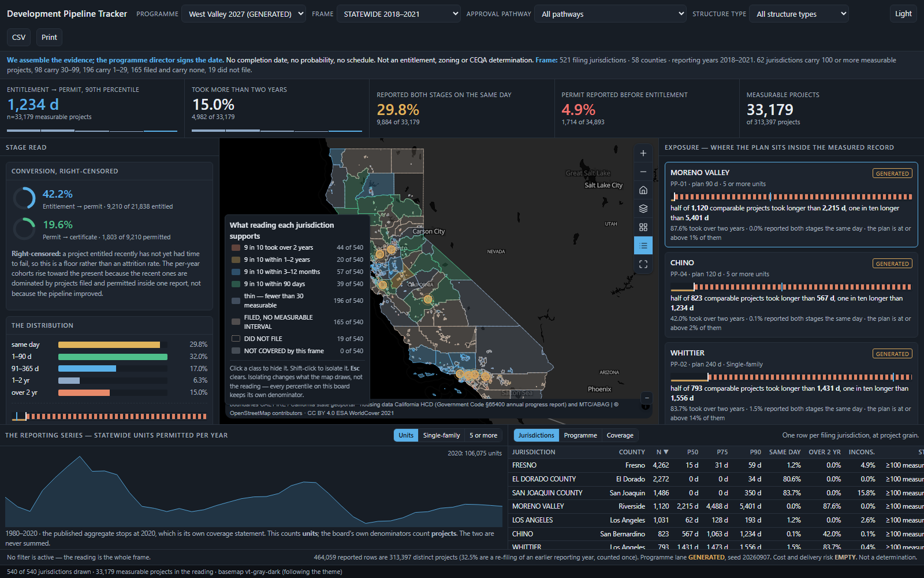Open the basemap grid icon

pos(643,227)
